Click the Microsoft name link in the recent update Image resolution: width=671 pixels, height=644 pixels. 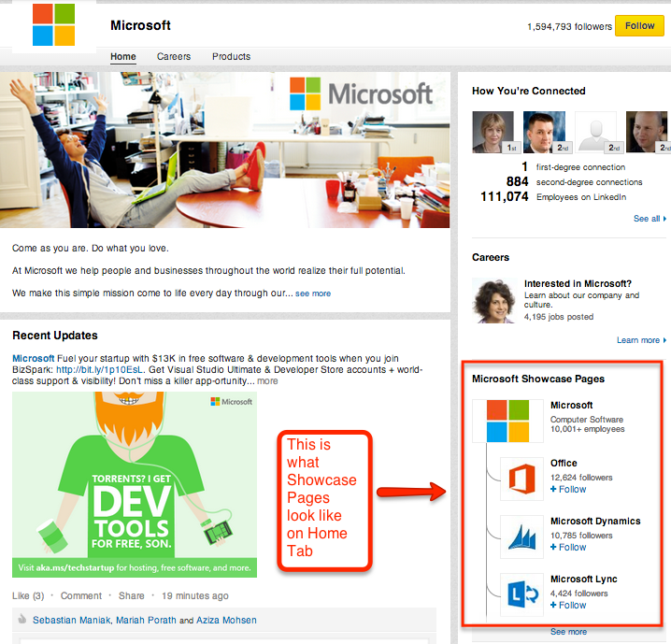[x=34, y=358]
